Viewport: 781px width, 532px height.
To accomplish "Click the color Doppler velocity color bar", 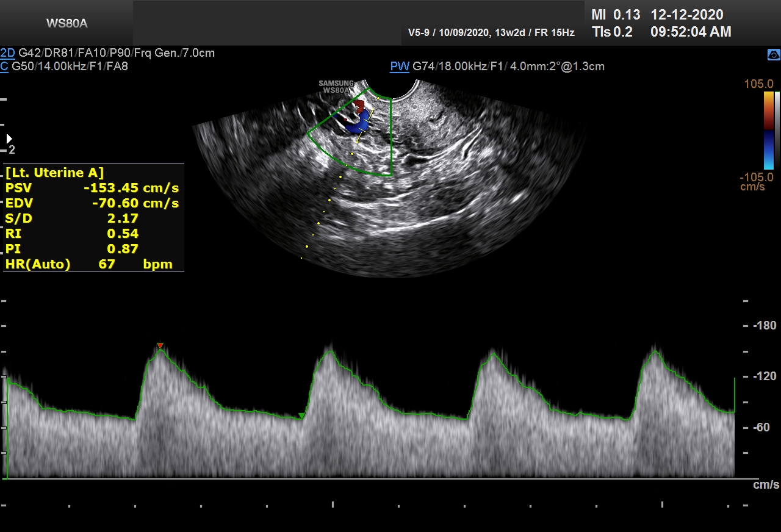I will click(769, 130).
